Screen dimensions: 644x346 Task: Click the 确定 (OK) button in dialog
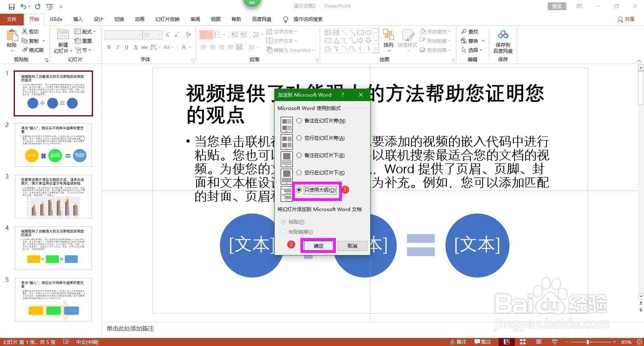click(x=318, y=246)
